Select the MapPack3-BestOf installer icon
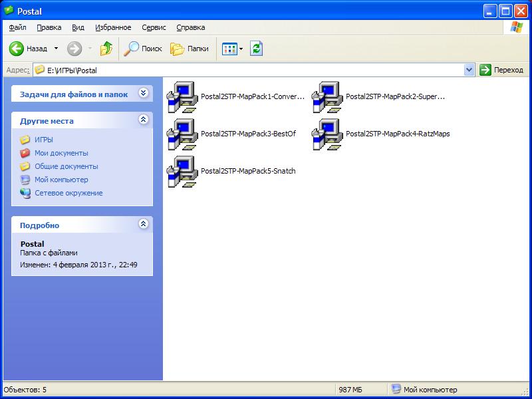 (182, 134)
